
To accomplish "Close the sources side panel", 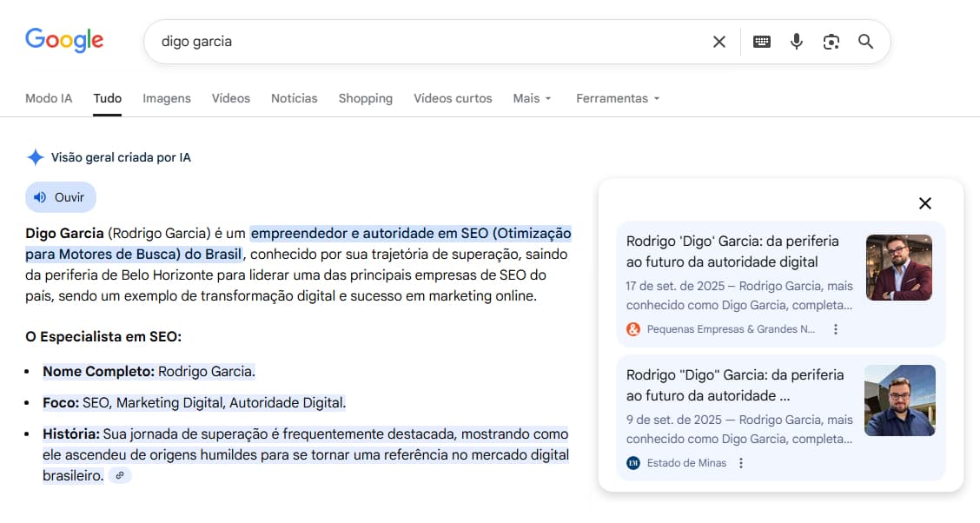I will 925,203.
